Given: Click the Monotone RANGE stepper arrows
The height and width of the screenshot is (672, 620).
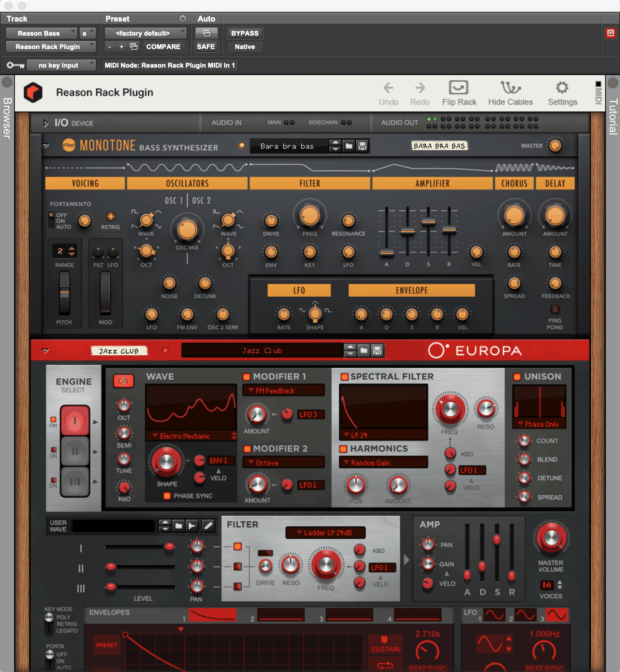Looking at the screenshot, I should pyautogui.click(x=72, y=251).
